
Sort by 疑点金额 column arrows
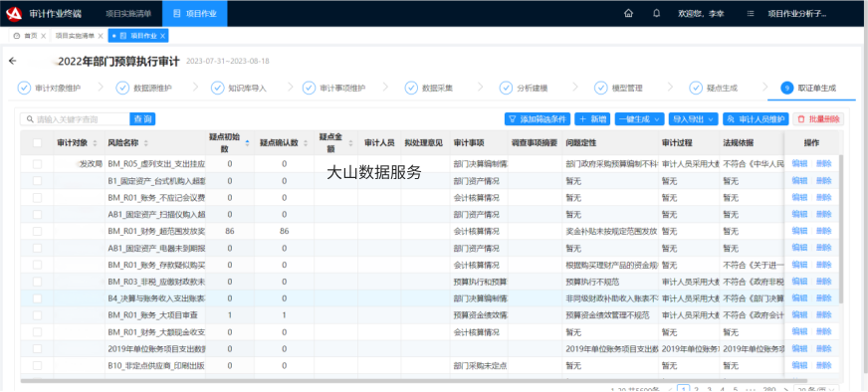tap(350, 143)
